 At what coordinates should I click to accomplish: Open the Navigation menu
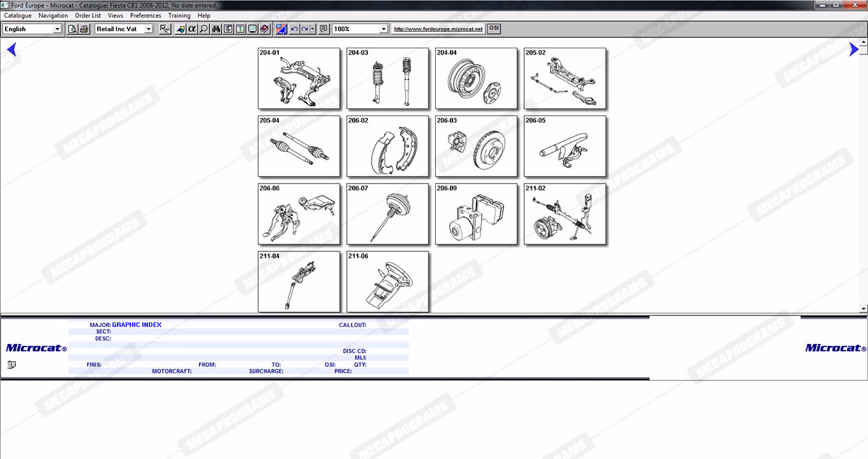(x=53, y=15)
